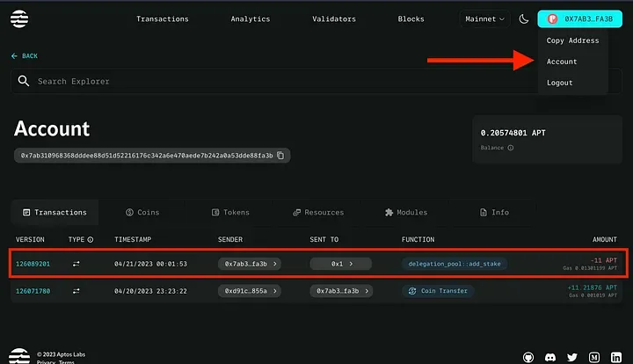
Task: Click the Balance info icon
Action: [x=511, y=148]
